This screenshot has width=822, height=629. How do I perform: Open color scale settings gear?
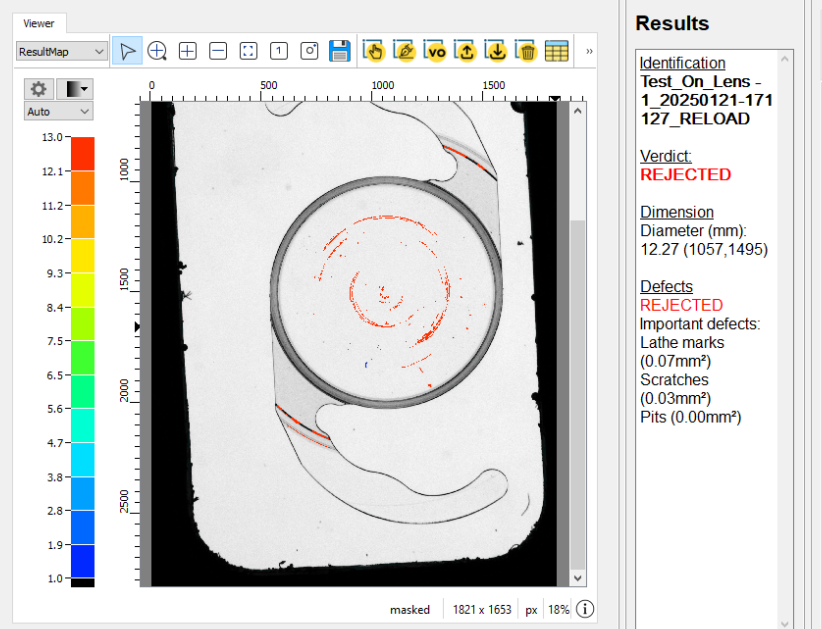[39, 90]
